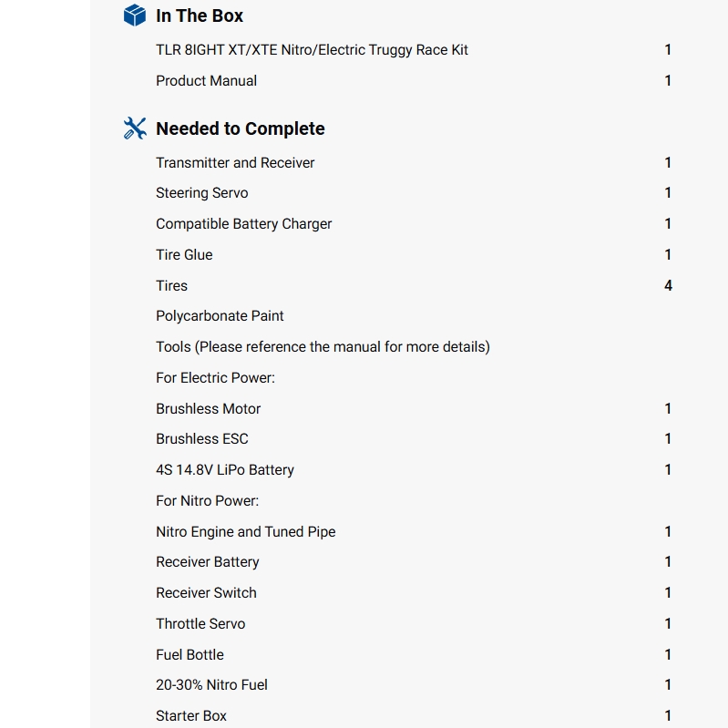The height and width of the screenshot is (728, 728).
Task: Click the In The Box heading
Action: coord(200,15)
